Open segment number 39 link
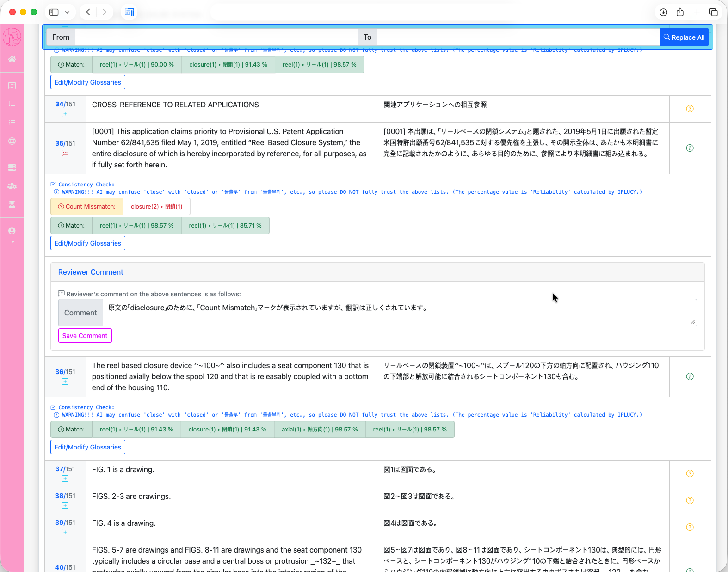This screenshot has height=572, width=728. click(x=59, y=523)
